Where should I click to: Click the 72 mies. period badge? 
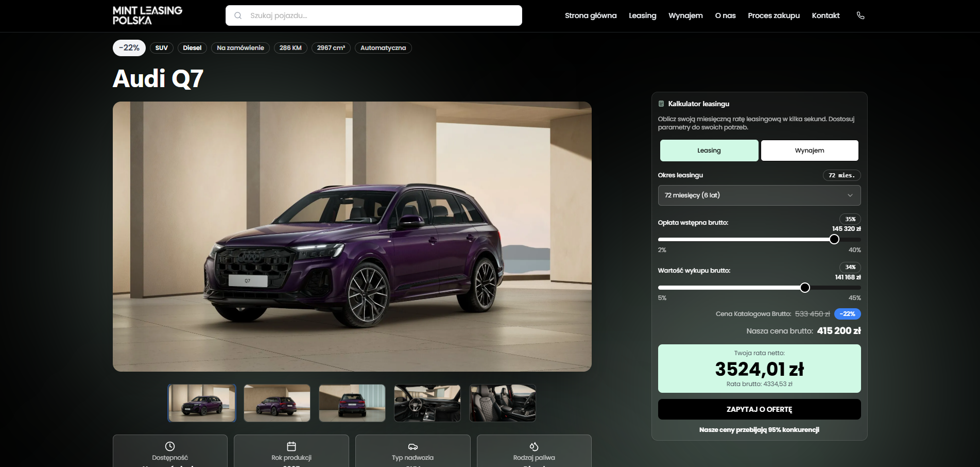pyautogui.click(x=841, y=175)
